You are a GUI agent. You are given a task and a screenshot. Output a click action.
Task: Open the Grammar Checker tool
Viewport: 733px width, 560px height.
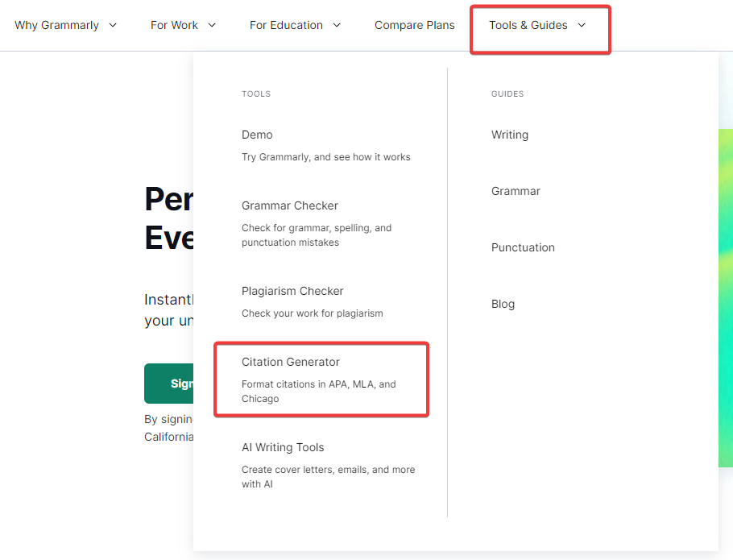click(290, 205)
